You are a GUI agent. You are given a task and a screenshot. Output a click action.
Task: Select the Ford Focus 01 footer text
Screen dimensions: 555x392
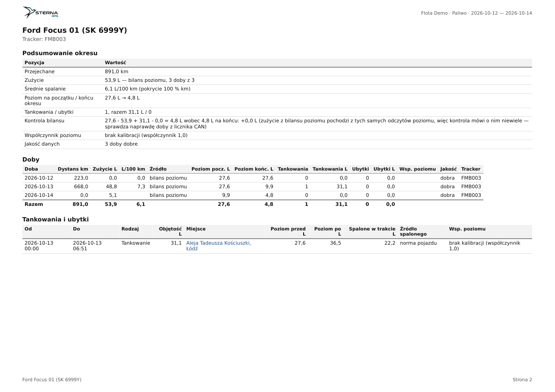tap(52, 380)
